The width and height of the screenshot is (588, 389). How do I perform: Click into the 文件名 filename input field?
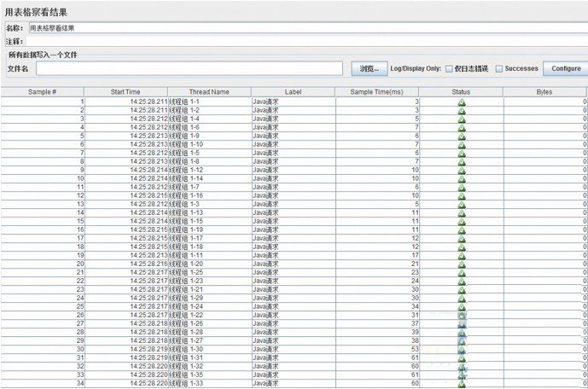pyautogui.click(x=189, y=68)
